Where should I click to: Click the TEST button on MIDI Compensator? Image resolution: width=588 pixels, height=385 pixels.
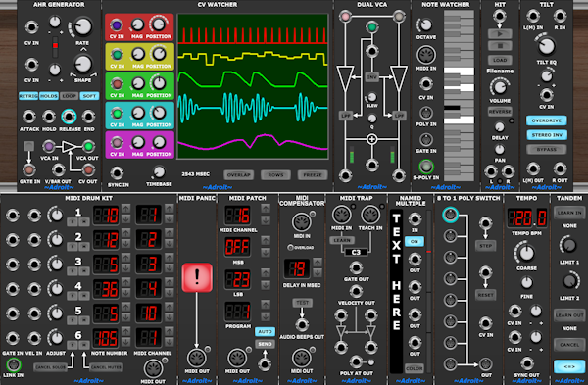click(x=302, y=303)
